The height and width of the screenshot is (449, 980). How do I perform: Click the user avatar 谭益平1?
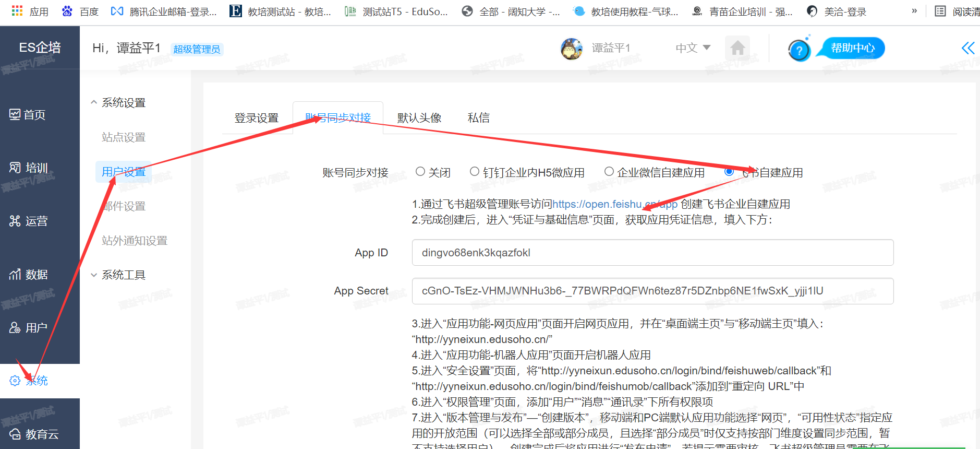(572, 49)
